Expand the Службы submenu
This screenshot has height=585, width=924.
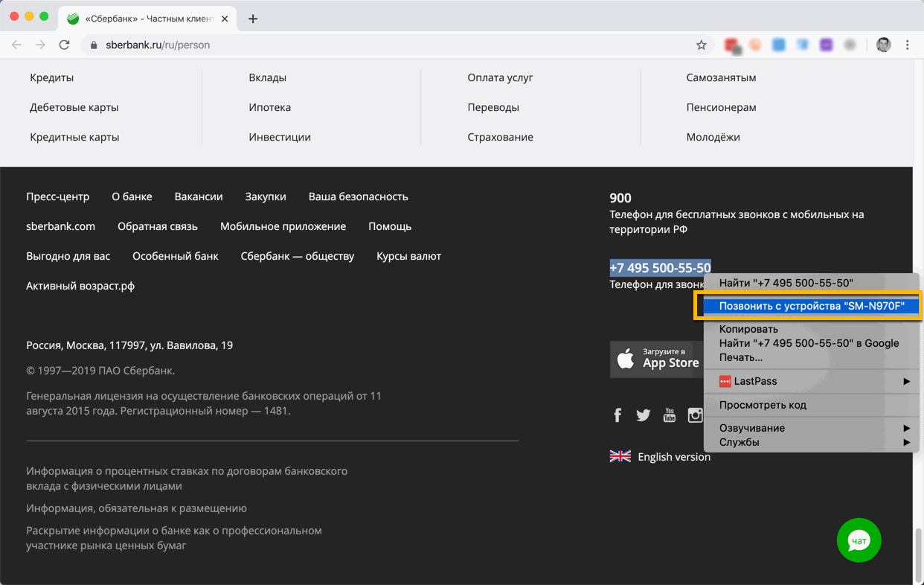coord(811,442)
